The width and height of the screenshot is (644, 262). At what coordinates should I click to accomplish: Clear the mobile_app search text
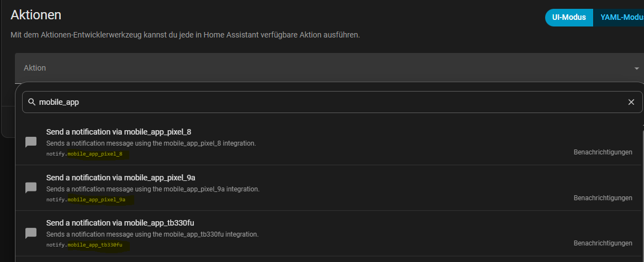click(631, 102)
